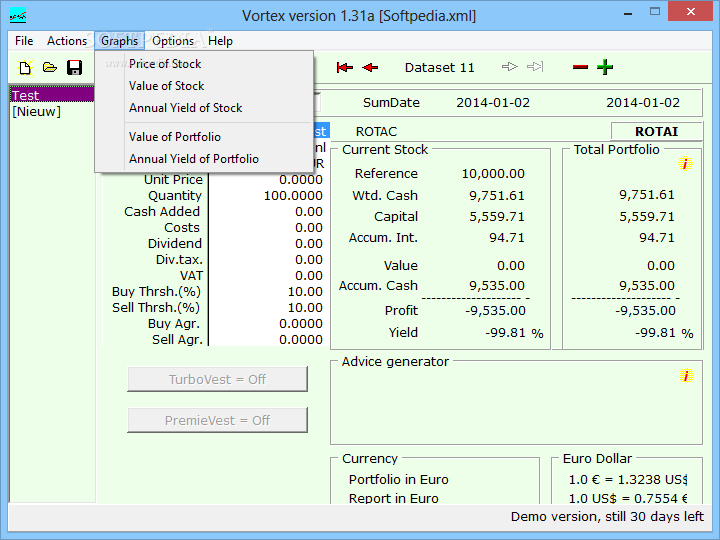Click the Dividend value field
This screenshot has width=720, height=540.
coord(267,244)
